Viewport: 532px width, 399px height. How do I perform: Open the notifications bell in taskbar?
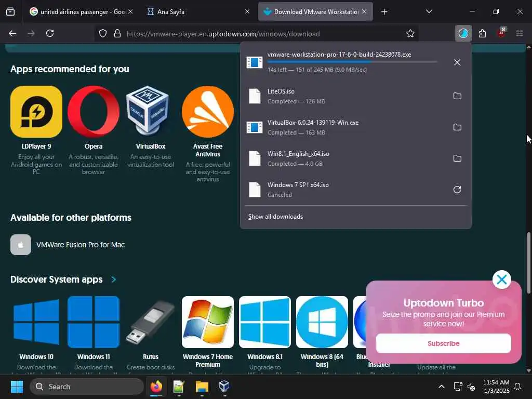518,387
